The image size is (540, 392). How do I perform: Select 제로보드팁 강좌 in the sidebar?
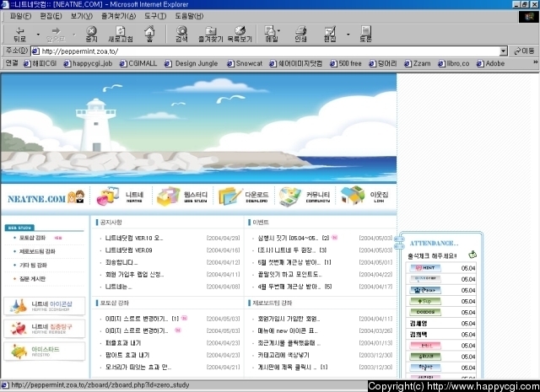click(37, 251)
